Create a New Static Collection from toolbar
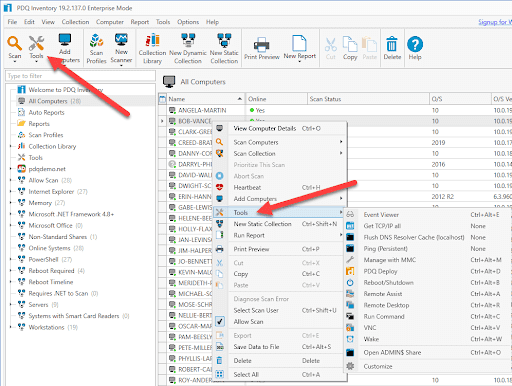Image resolution: width=512 pixels, height=386 pixels. [224, 40]
